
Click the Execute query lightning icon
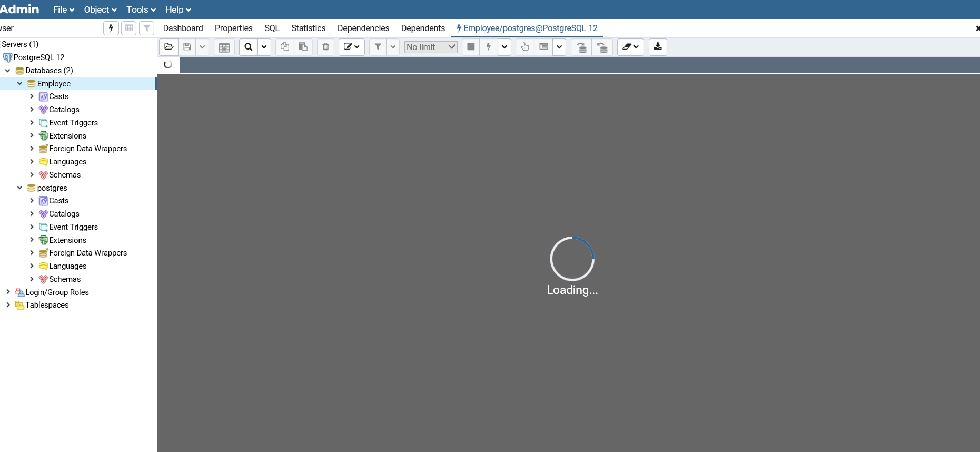(x=489, y=47)
